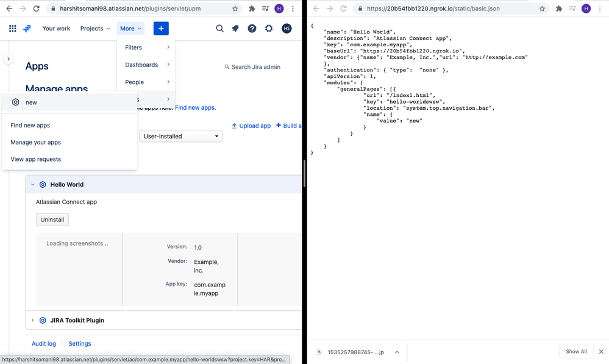The width and height of the screenshot is (609, 364).
Task: Follow the Find new apps. inline link
Action: (x=195, y=107)
